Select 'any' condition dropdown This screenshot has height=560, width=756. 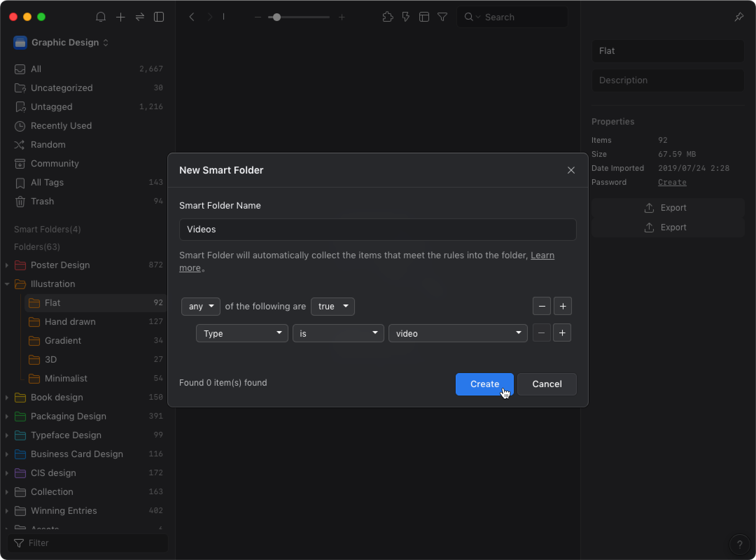pyautogui.click(x=200, y=306)
